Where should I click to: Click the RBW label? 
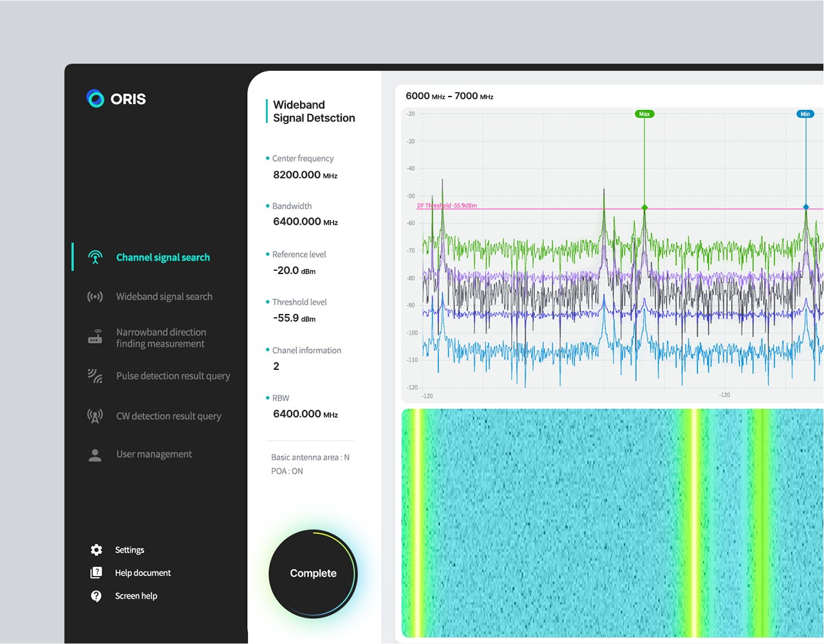point(281,398)
